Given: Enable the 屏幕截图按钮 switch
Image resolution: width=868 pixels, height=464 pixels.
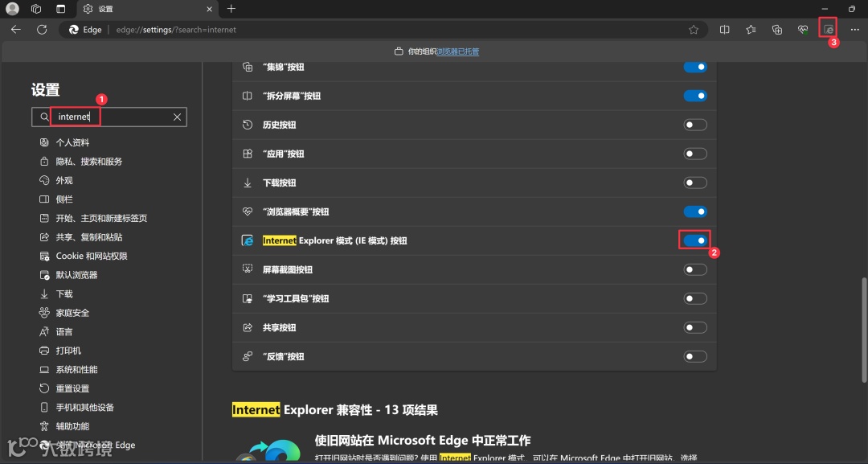Looking at the screenshot, I should click(x=695, y=269).
